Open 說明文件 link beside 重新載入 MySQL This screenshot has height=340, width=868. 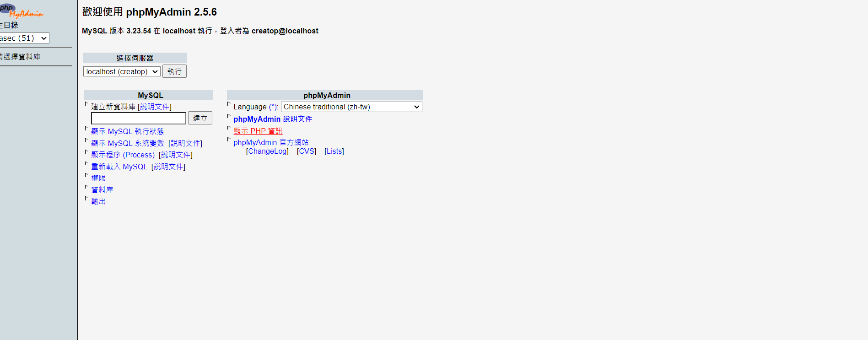[x=168, y=167]
